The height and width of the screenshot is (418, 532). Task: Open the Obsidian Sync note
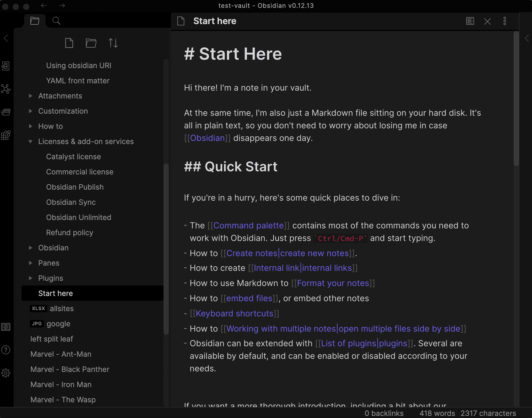point(71,202)
